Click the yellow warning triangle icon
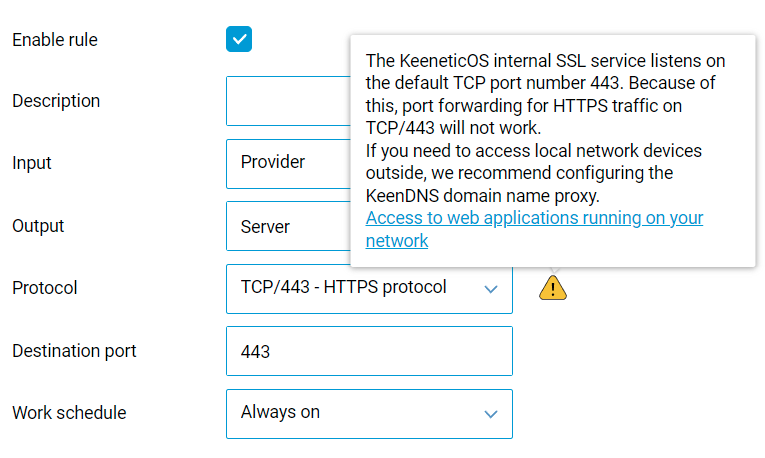Viewport: 765px width, 458px height. click(553, 288)
